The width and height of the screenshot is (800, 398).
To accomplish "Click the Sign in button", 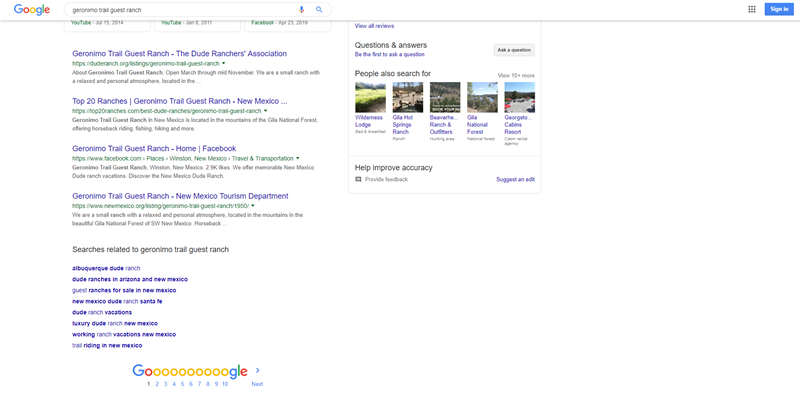I will [779, 9].
